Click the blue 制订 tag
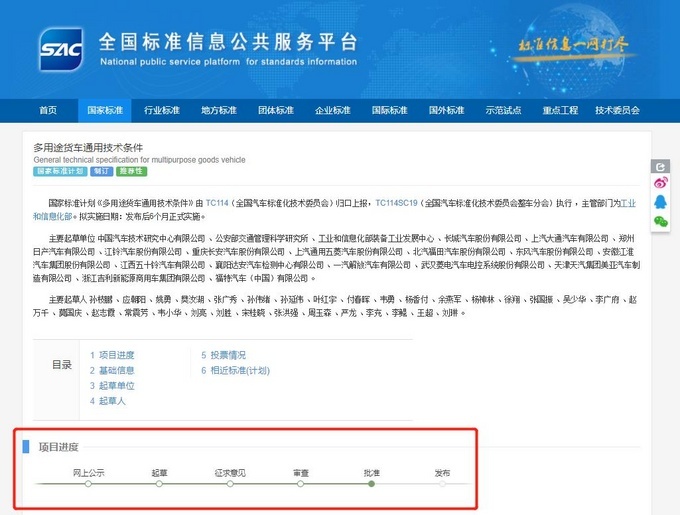 pyautogui.click(x=101, y=171)
